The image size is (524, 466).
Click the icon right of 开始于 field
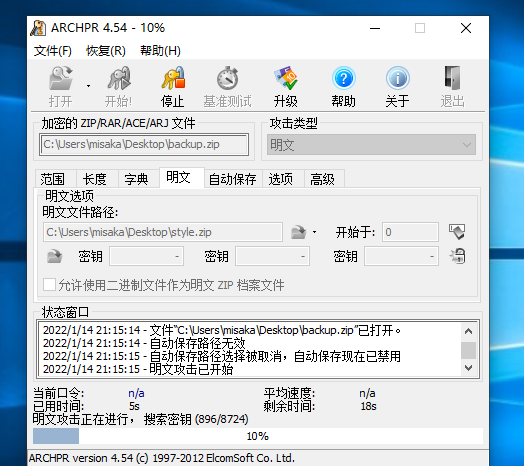coord(457,232)
